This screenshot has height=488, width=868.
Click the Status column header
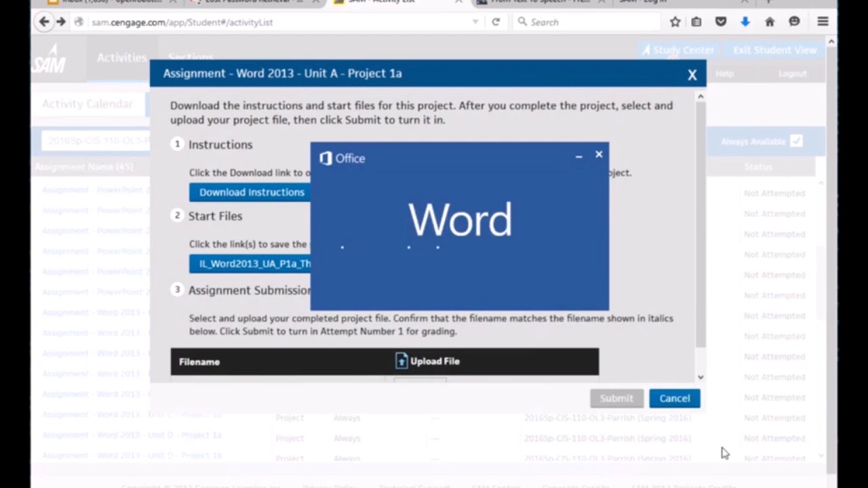[x=757, y=167]
